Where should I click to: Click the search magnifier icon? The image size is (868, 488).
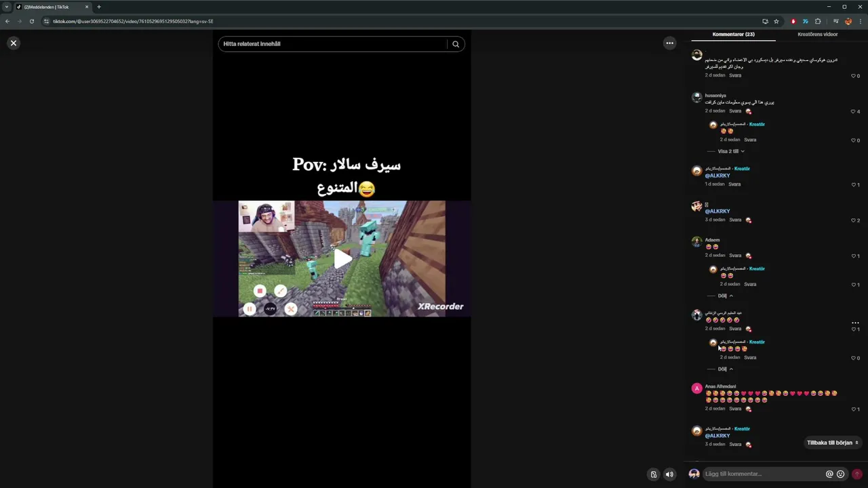[x=456, y=44]
